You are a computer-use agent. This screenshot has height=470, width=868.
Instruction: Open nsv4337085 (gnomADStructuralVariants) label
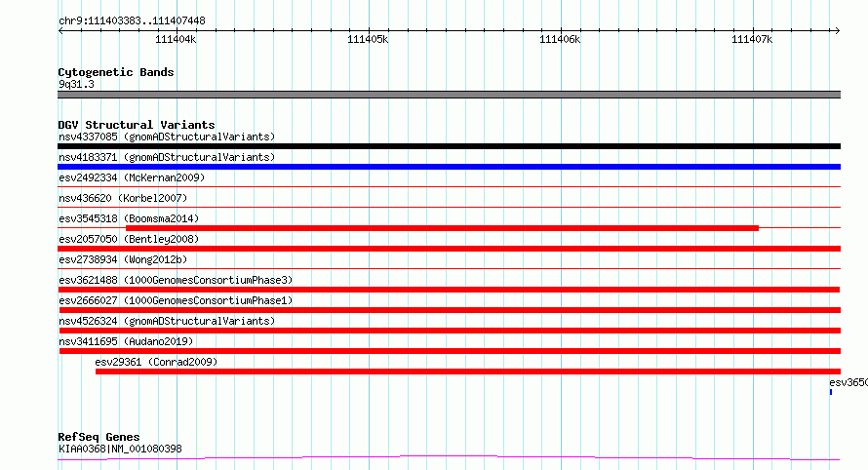pyautogui.click(x=167, y=137)
